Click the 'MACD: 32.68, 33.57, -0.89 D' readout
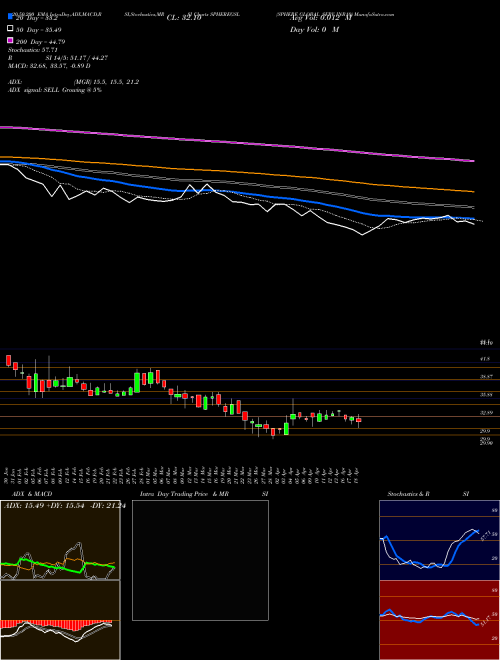Image resolution: width=500 pixels, height=660 pixels. [x=50, y=66]
